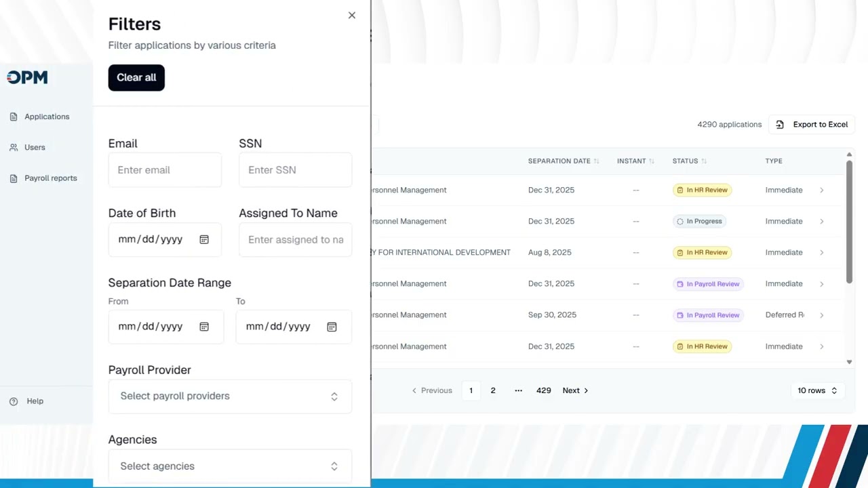Open Users in the sidebar

coord(35,147)
